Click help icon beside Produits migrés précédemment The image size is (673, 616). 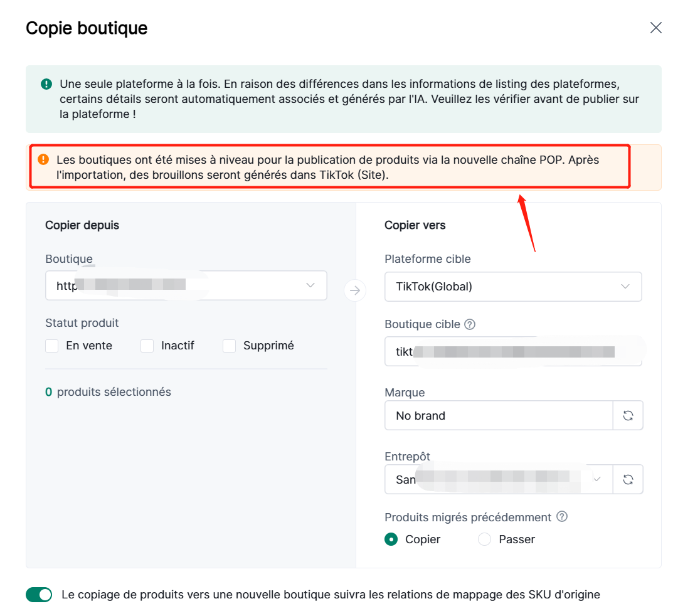(562, 517)
